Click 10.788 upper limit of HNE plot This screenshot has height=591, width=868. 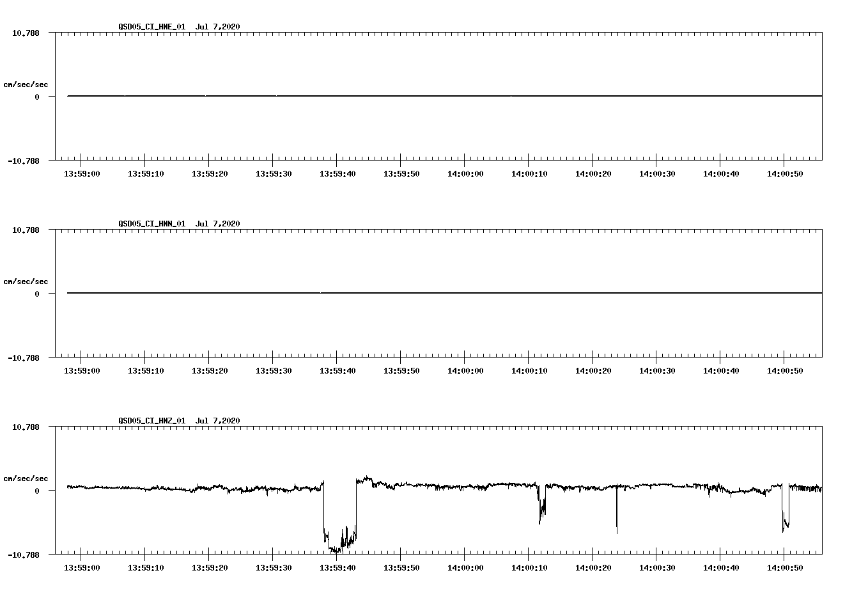point(26,33)
